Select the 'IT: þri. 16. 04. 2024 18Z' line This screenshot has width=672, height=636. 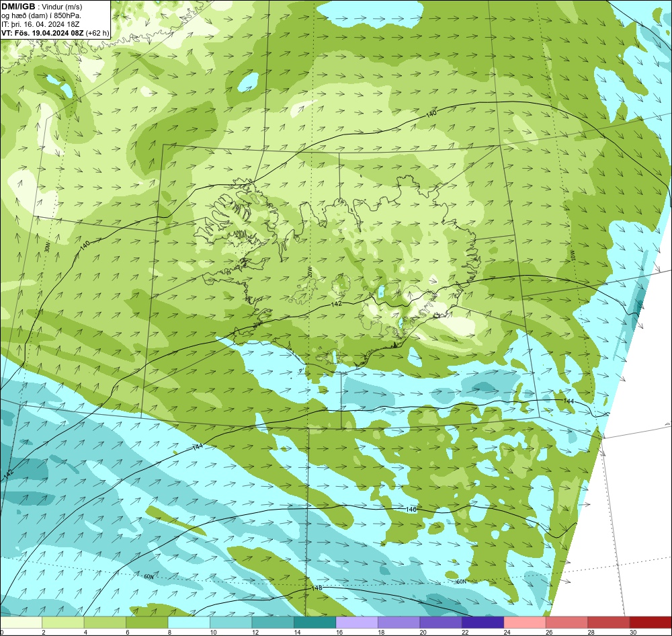pyautogui.click(x=40, y=24)
